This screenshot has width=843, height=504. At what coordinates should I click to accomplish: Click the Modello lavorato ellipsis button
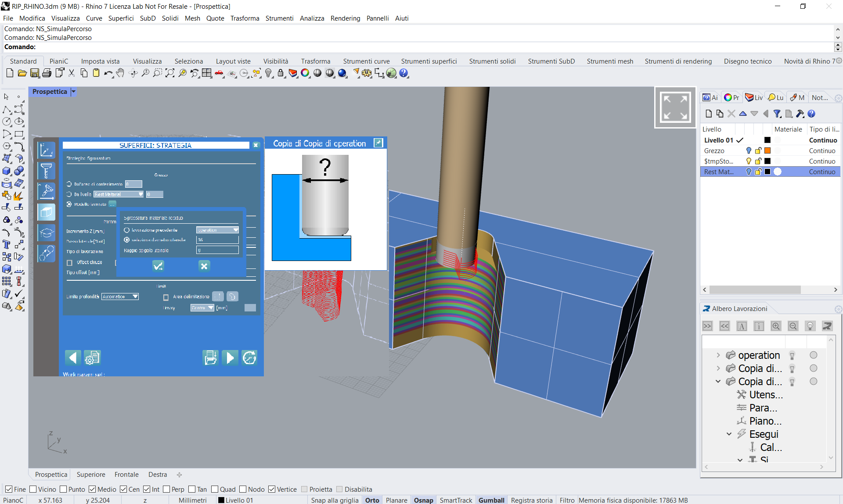[112, 204]
